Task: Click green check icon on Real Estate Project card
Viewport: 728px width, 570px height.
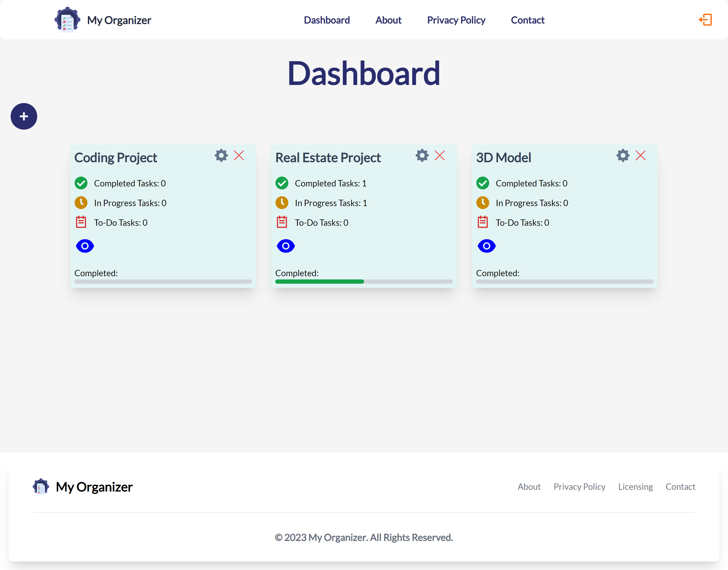Action: click(x=282, y=183)
